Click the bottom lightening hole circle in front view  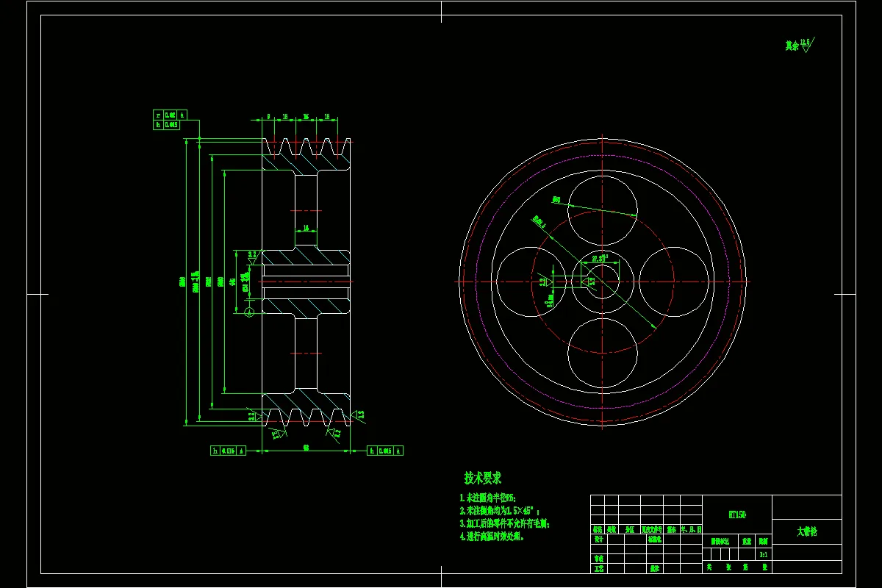point(603,352)
